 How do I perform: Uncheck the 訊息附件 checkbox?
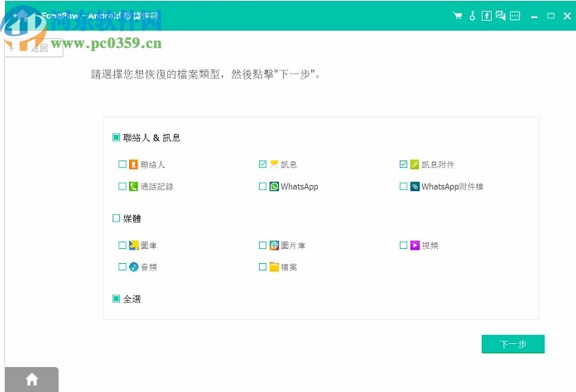tap(403, 164)
